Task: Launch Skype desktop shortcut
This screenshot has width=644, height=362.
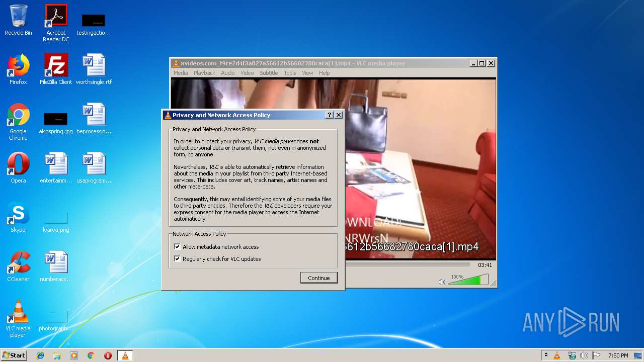Action: coord(18,217)
